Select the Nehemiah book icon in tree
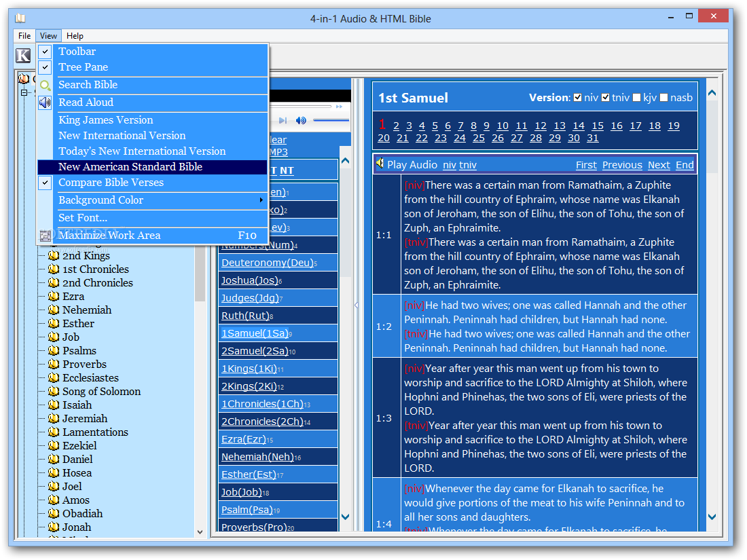Screen dimensions: 747x560 54,310
